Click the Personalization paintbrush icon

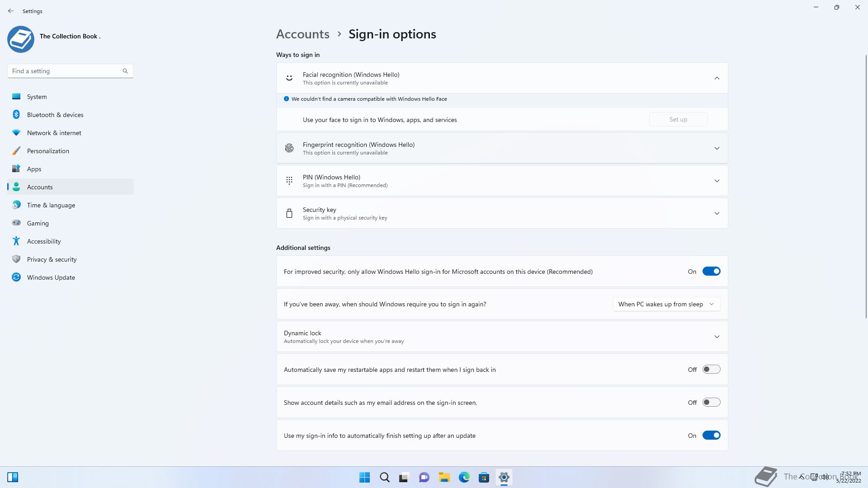tap(16, 150)
